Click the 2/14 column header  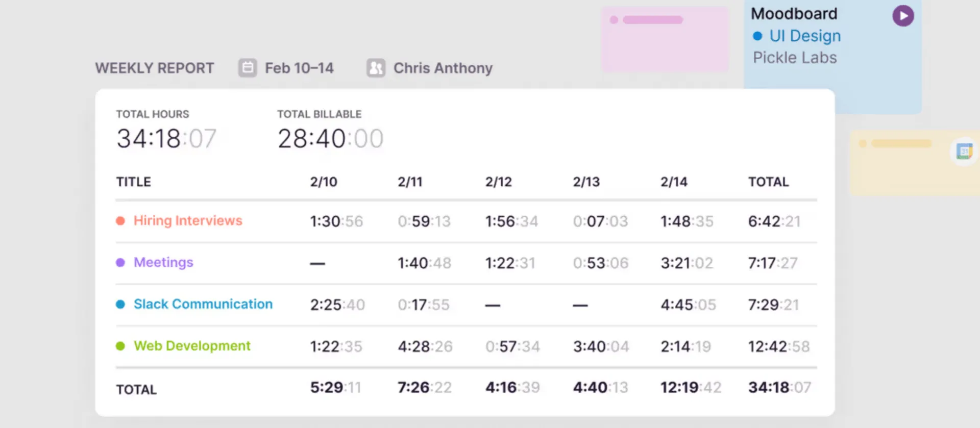(674, 182)
